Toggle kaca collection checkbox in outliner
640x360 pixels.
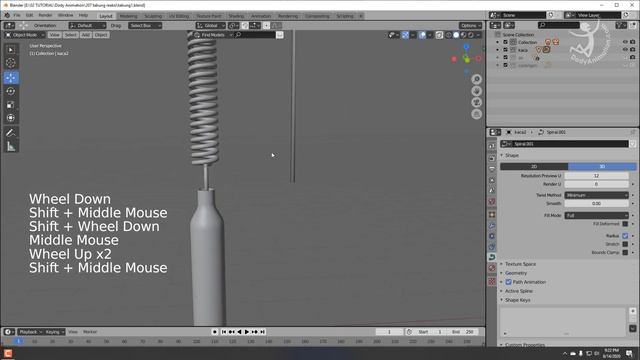point(505,50)
